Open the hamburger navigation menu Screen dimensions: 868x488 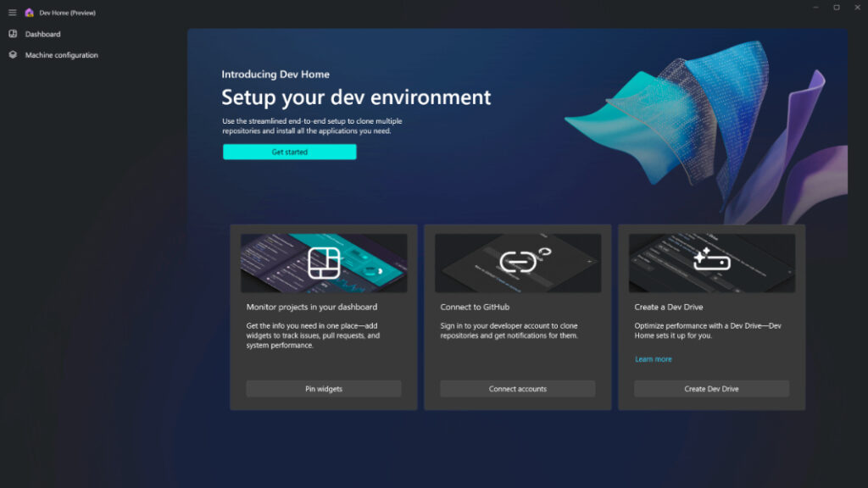click(x=13, y=13)
